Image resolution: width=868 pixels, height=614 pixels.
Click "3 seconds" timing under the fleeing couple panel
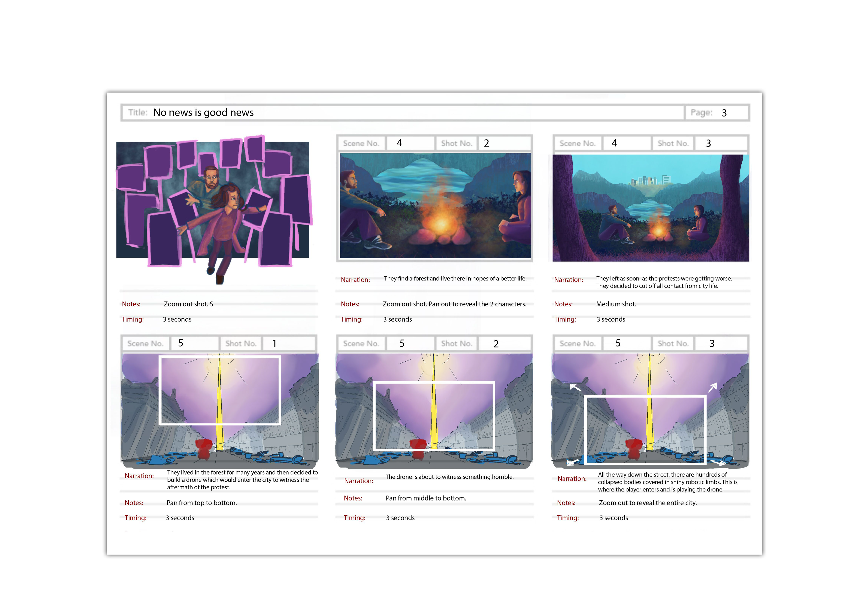tap(177, 319)
